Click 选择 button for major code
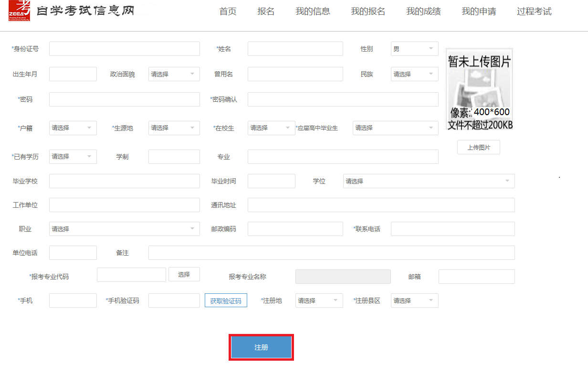The height and width of the screenshot is (365, 588). pyautogui.click(x=184, y=274)
